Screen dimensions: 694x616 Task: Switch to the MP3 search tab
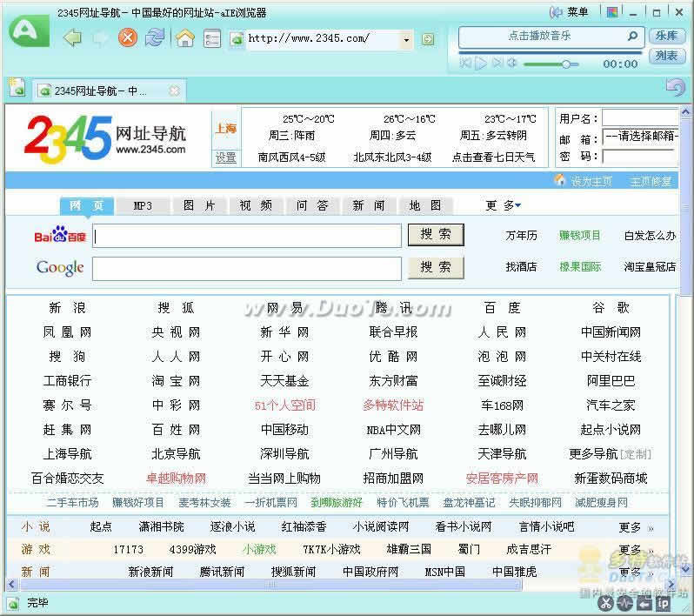(143, 206)
